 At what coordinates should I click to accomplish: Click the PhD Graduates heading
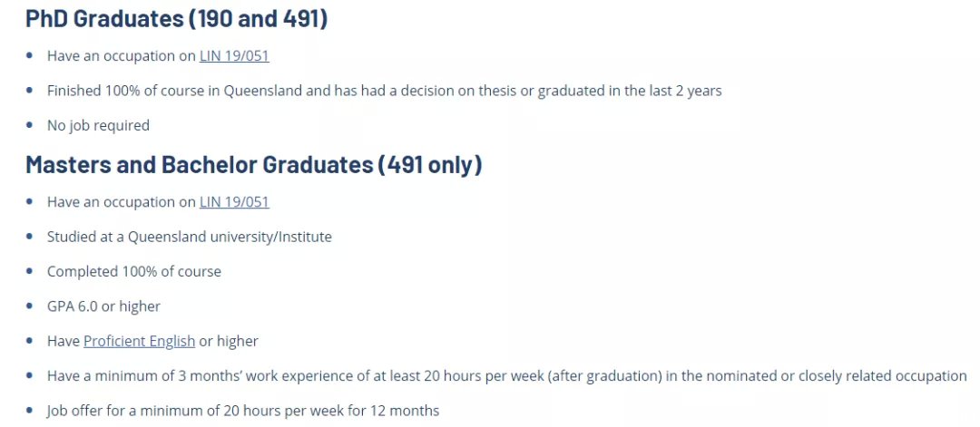coord(177,19)
